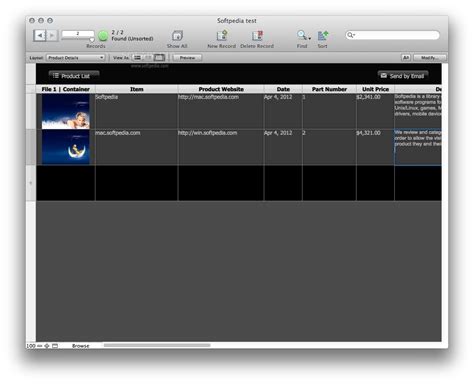The image size is (474, 384).
Task: Click the '2 / 2 Found (Unsorted)' status text
Action: (x=132, y=35)
